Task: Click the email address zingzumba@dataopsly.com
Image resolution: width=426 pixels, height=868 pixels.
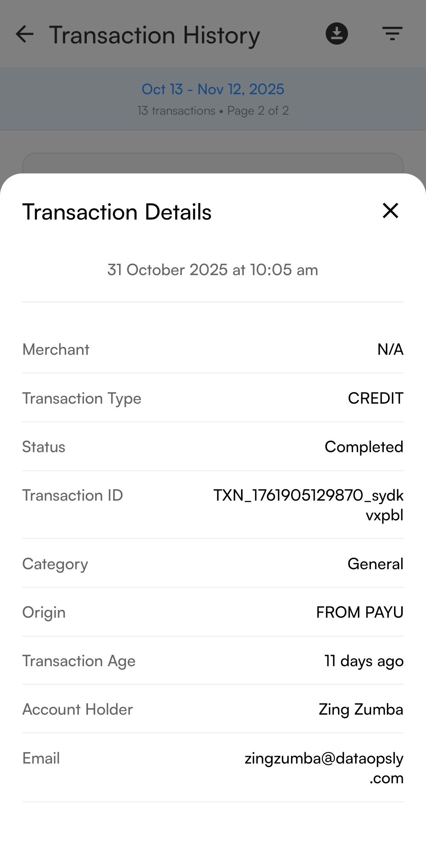Action: pos(323,767)
